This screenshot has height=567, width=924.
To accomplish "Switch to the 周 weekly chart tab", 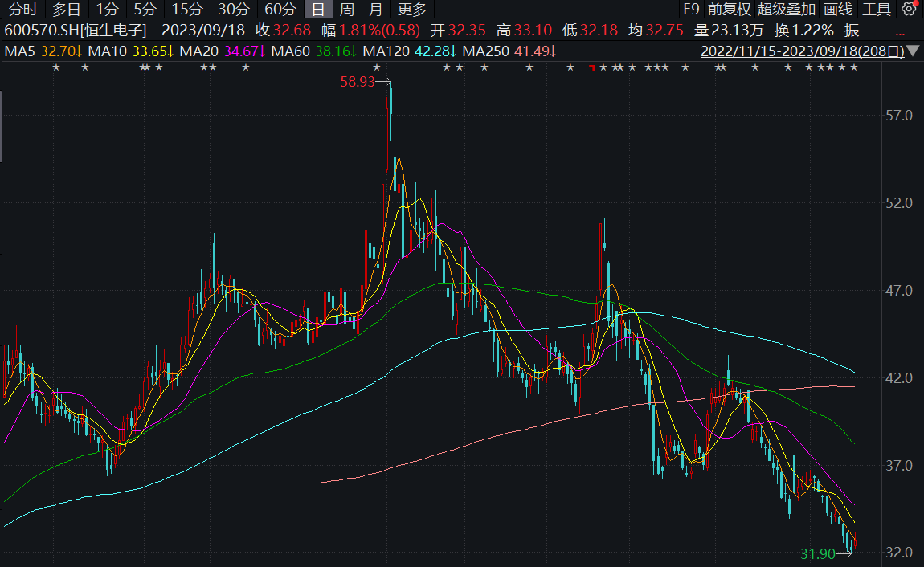I will click(346, 10).
